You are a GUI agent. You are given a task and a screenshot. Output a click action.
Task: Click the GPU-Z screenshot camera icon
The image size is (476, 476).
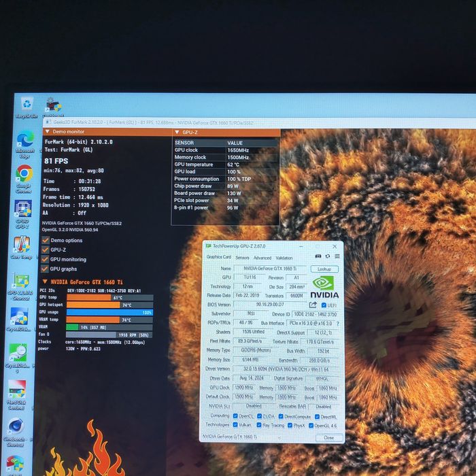(x=318, y=256)
